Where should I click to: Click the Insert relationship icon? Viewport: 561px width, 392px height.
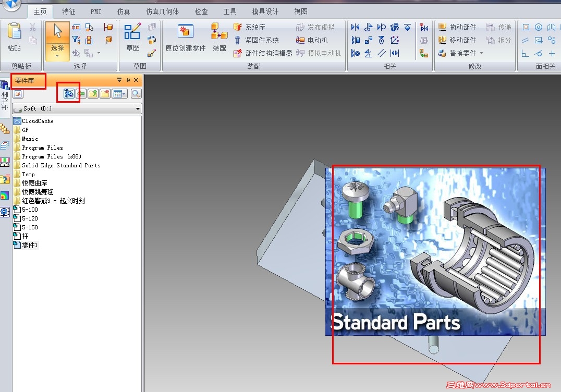tap(369, 27)
